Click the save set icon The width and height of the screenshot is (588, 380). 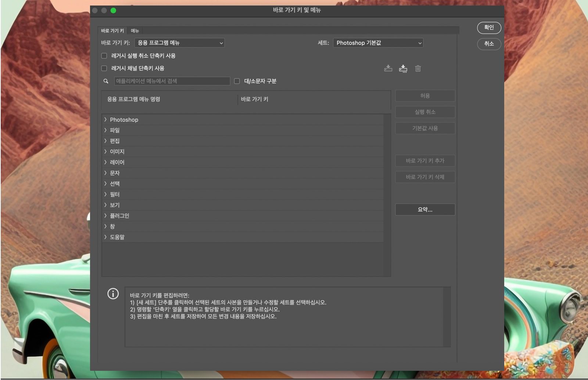point(388,68)
